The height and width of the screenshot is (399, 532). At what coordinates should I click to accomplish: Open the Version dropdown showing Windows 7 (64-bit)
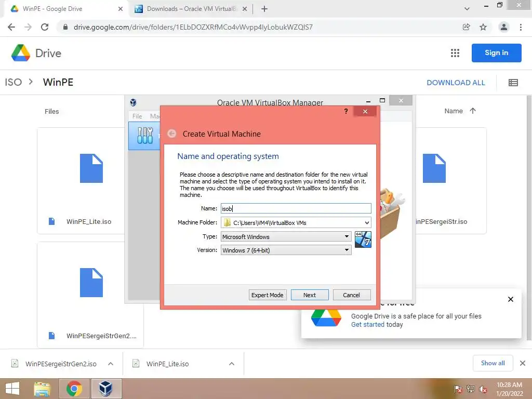tap(286, 250)
